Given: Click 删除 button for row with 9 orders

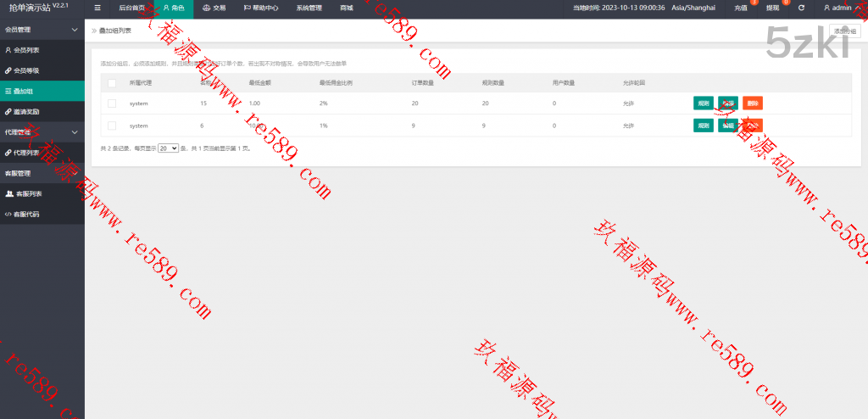Looking at the screenshot, I should click(753, 126).
